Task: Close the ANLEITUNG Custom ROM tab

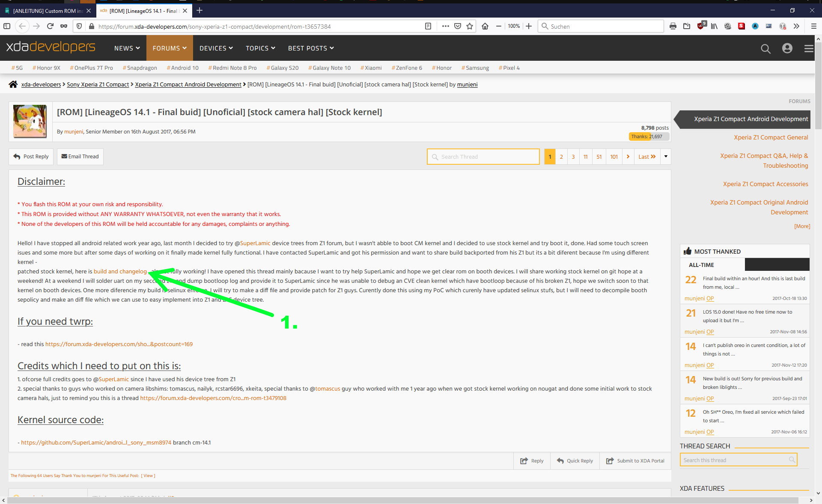Action: pos(89,11)
